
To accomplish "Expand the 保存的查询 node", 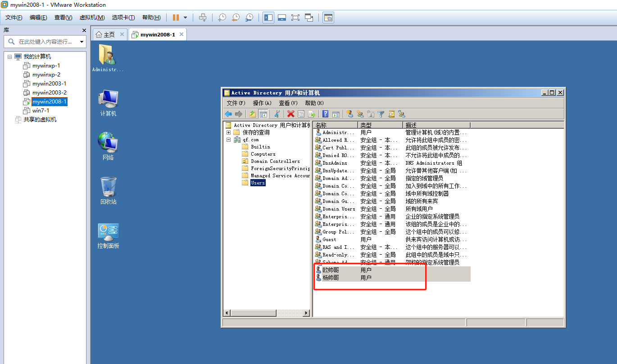I will (228, 132).
